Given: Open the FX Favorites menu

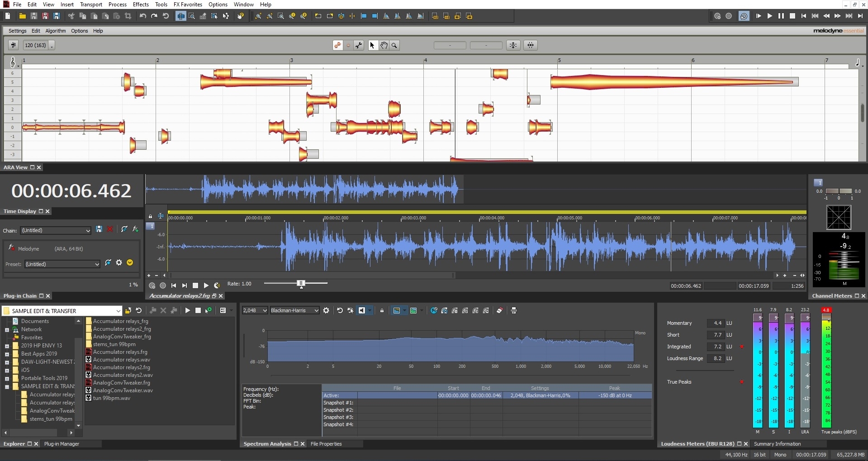Looking at the screenshot, I should tap(188, 5).
